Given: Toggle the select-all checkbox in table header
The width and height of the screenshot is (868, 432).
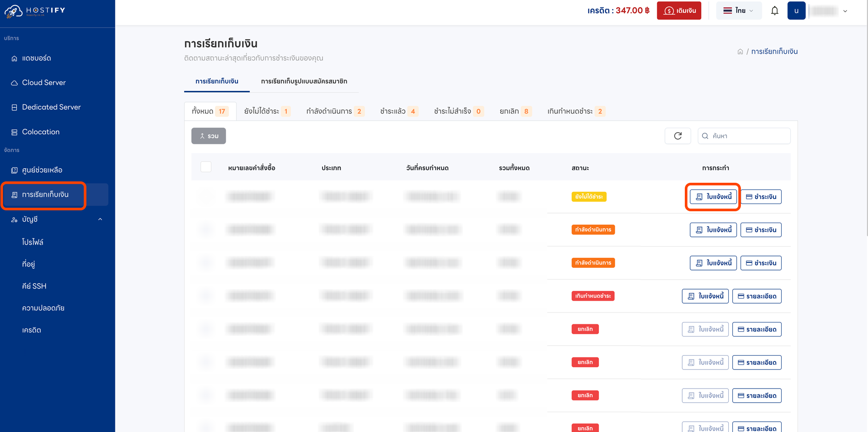Looking at the screenshot, I should (x=206, y=167).
